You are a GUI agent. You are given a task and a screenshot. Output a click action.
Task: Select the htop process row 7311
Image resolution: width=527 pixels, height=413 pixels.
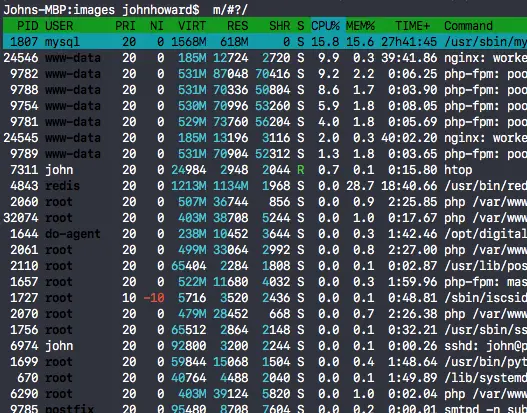pos(265,170)
